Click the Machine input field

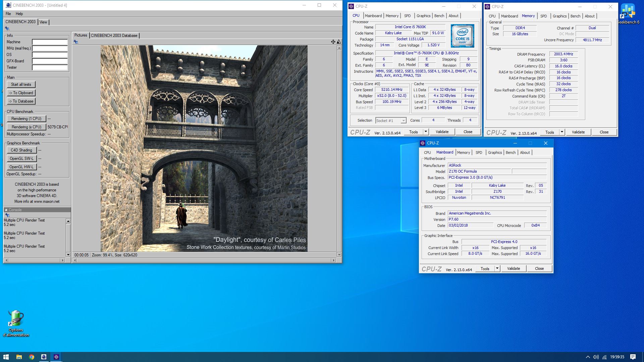(50, 42)
